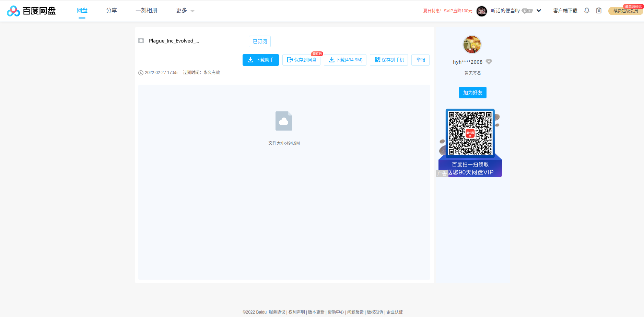Image resolution: width=644 pixels, height=317 pixels.
Task: Open the 版本更新 footer link
Action: (x=316, y=312)
